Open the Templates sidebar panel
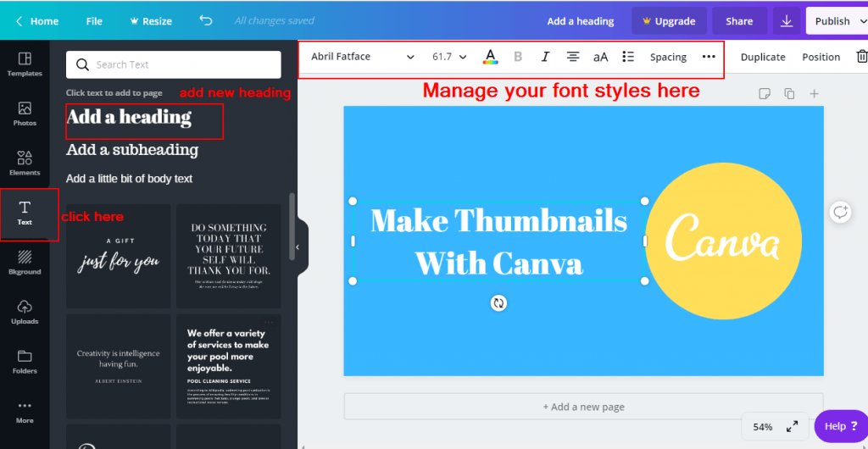The height and width of the screenshot is (449, 868). click(x=25, y=64)
